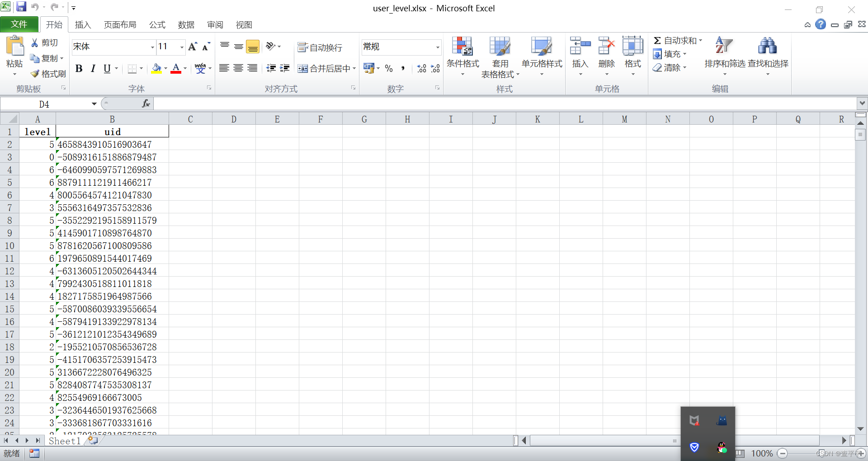Open the 文件 File tab
Image resolution: width=868 pixels, height=461 pixels.
click(x=19, y=24)
